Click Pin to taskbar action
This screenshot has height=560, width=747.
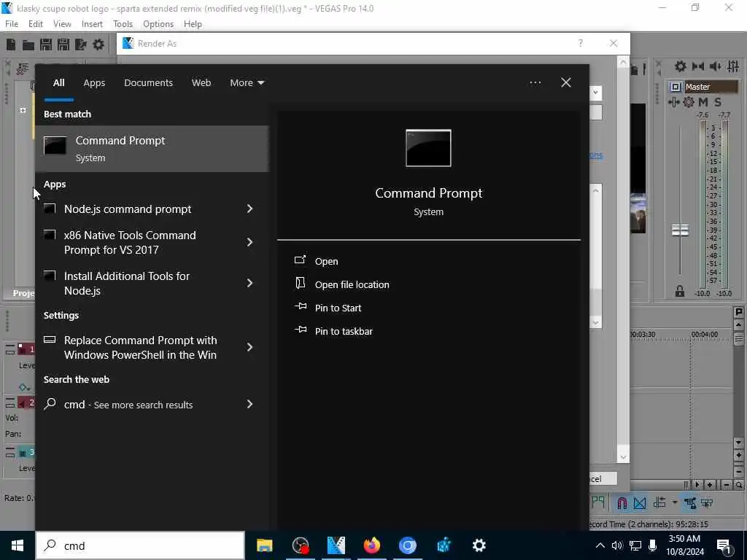tap(344, 332)
